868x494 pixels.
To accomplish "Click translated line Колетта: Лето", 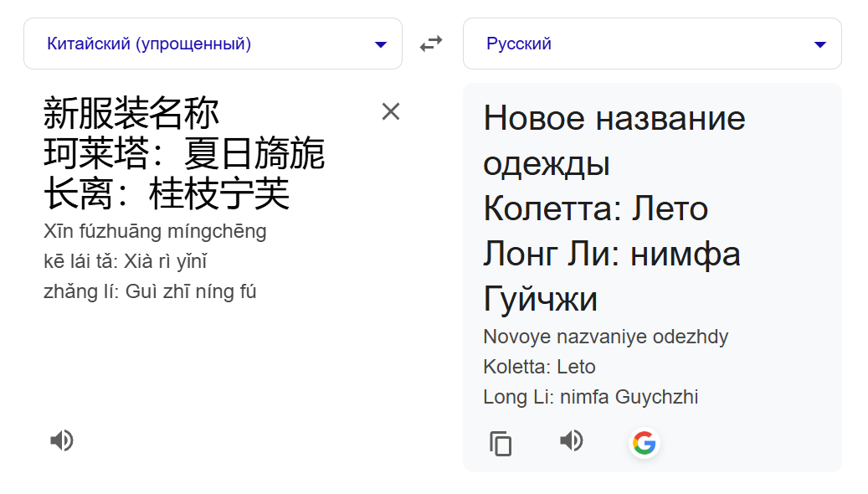I will (596, 208).
